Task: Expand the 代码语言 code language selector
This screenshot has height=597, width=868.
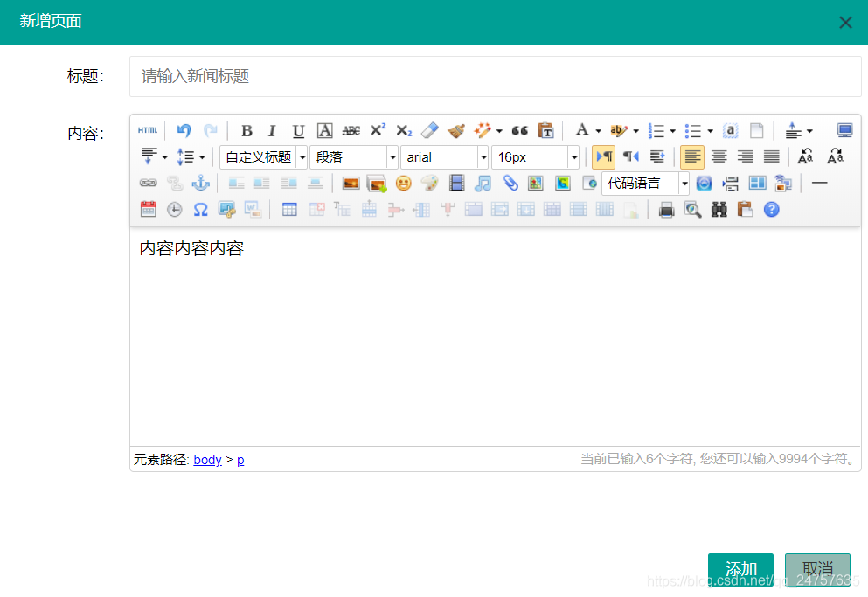Action: click(684, 183)
